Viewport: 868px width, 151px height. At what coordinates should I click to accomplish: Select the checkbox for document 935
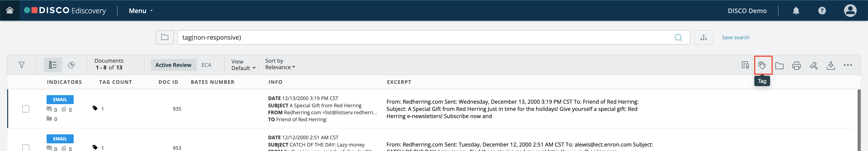pos(26,109)
